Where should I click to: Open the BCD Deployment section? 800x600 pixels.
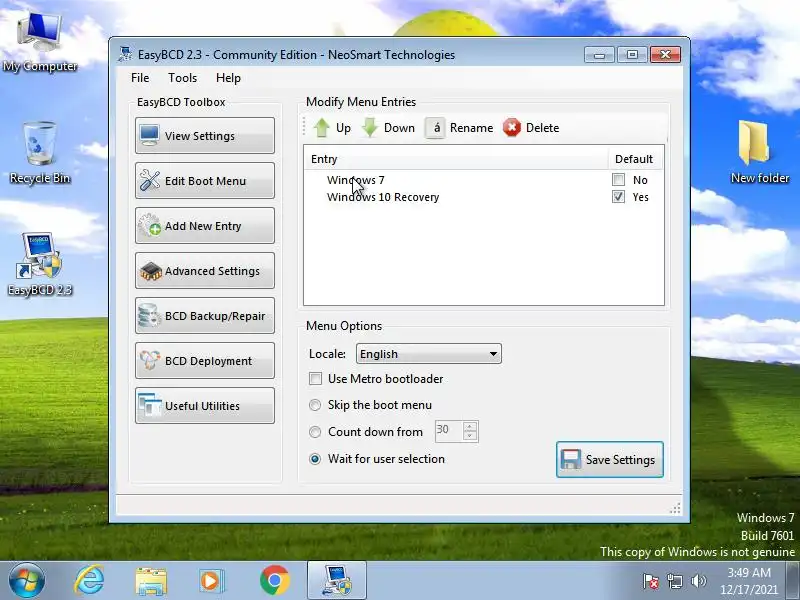click(x=205, y=361)
